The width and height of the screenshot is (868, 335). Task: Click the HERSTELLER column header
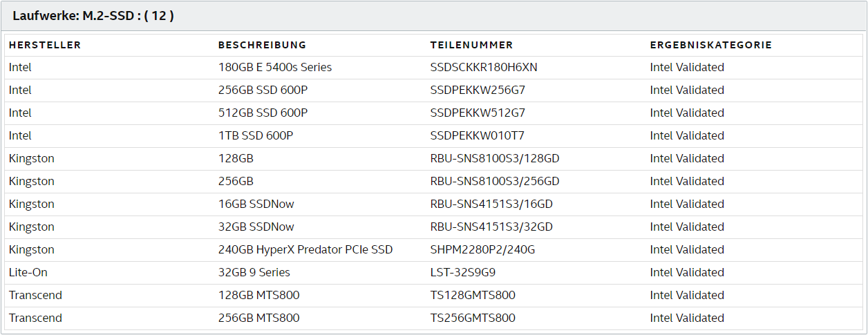[x=45, y=45]
